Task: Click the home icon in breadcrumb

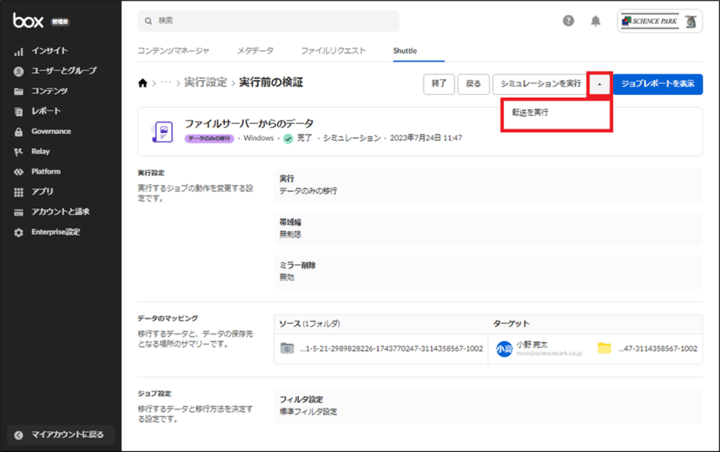Action: click(x=144, y=83)
